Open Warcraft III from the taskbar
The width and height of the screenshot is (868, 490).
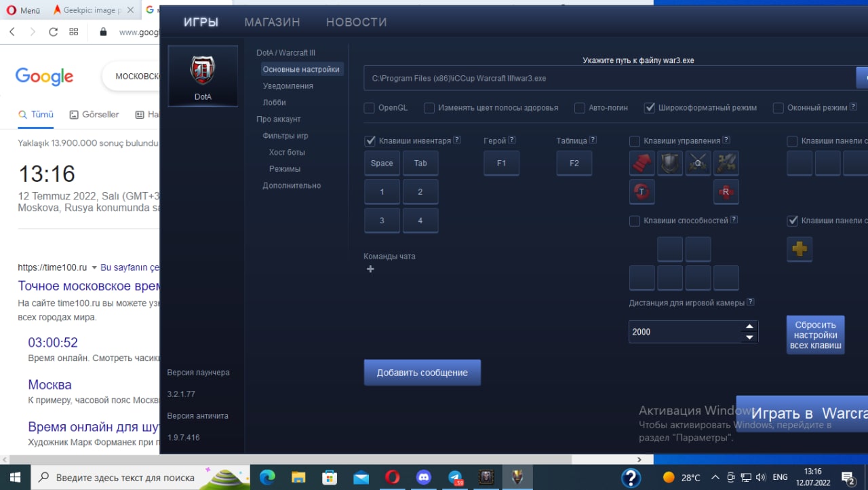coord(486,476)
